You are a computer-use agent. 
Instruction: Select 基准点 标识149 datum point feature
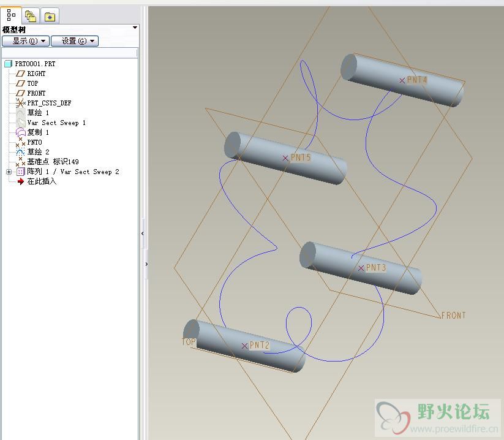(x=53, y=161)
